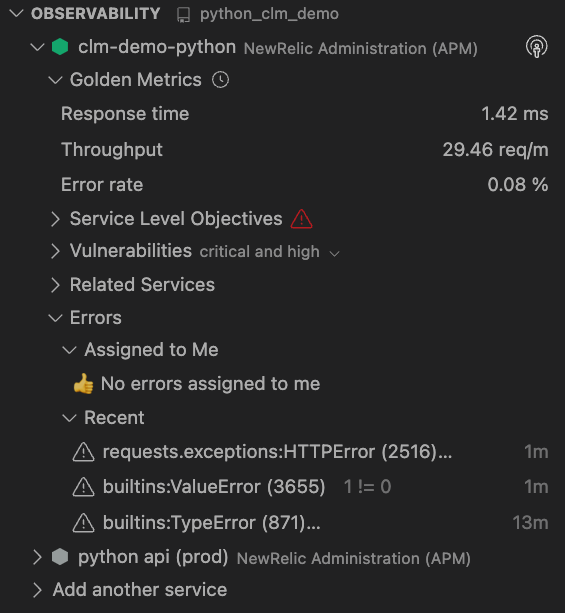
Task: Select the Golden Metrics heading
Action: coord(136,80)
